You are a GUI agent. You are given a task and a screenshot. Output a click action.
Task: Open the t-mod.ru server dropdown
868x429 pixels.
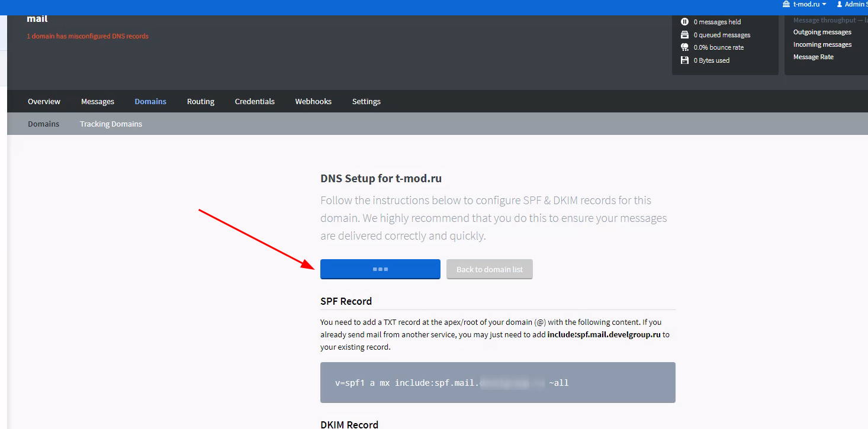click(804, 4)
